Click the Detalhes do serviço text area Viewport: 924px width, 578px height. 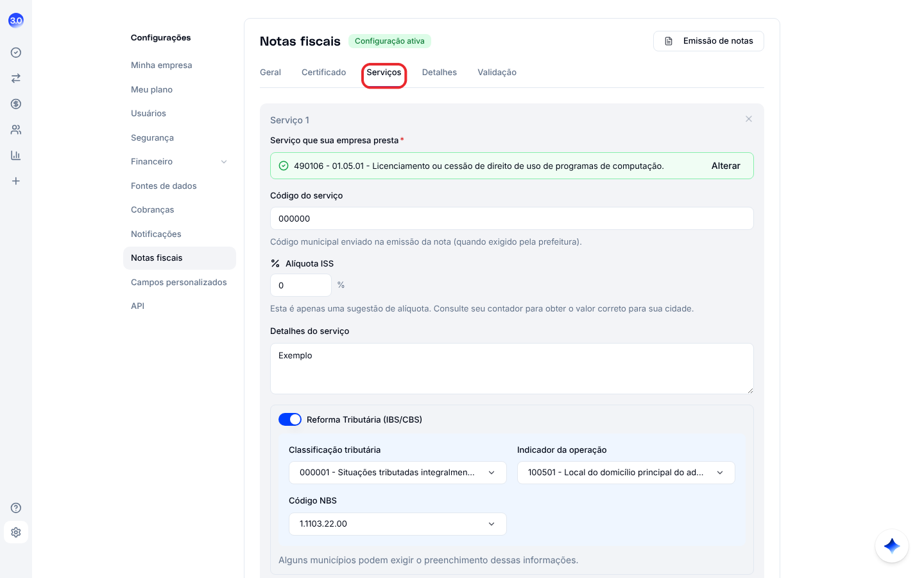[512, 369]
